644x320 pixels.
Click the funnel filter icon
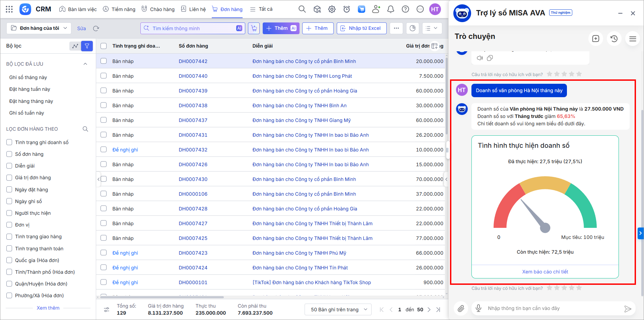87,46
